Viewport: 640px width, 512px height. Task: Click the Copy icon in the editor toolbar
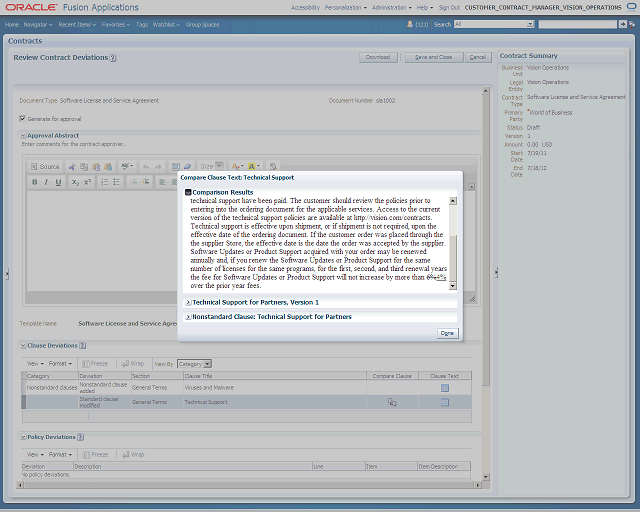(x=84, y=167)
